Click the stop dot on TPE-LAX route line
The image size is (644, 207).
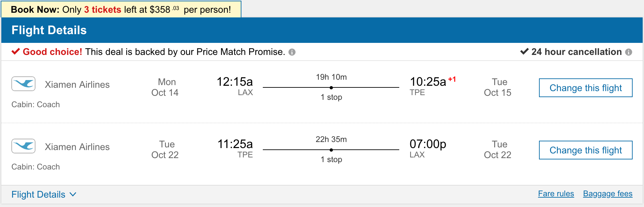pos(331,150)
